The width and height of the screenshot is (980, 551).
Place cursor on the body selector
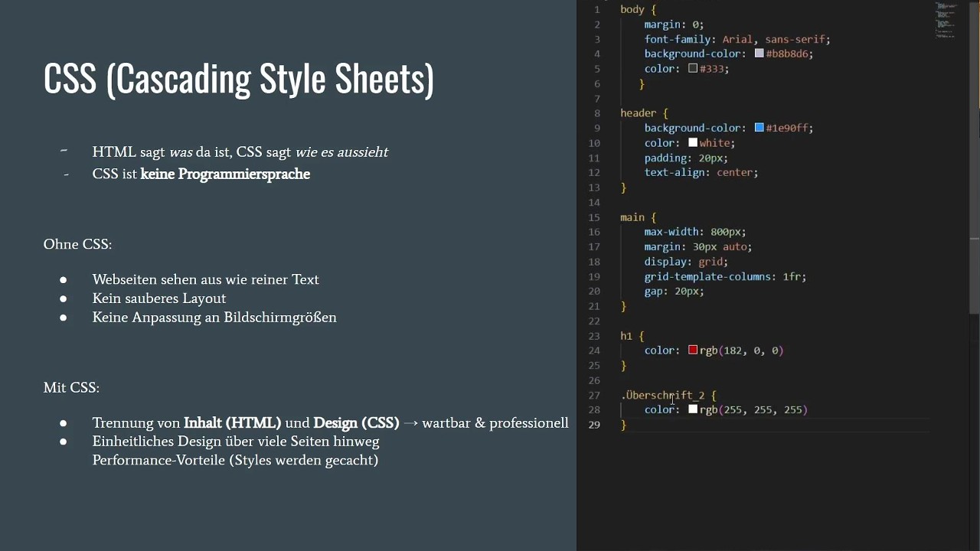click(x=632, y=9)
